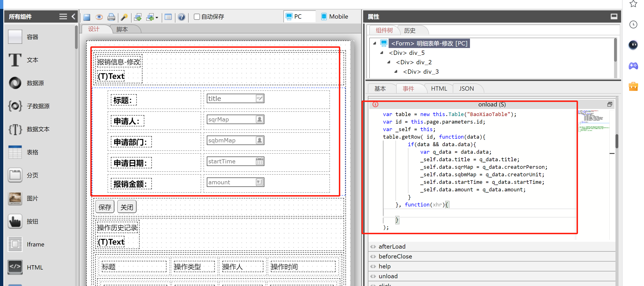Image resolution: width=644 pixels, height=286 pixels.
Task: Switch to Mobile view mode
Action: click(x=335, y=16)
